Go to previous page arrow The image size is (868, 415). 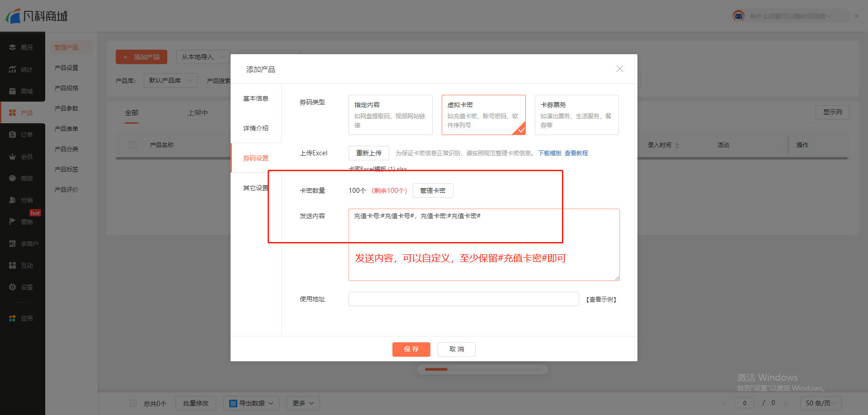(x=724, y=403)
